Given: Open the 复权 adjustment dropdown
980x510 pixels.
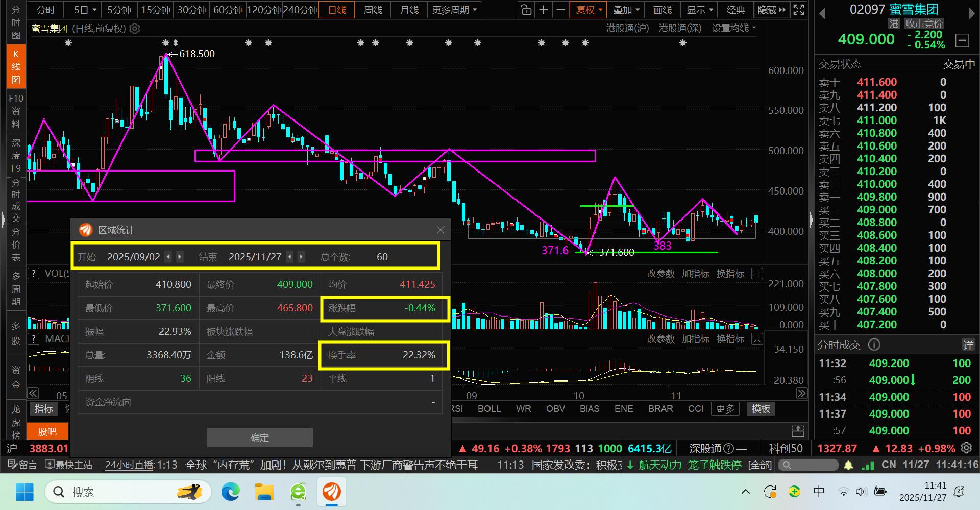Looking at the screenshot, I should [589, 10].
